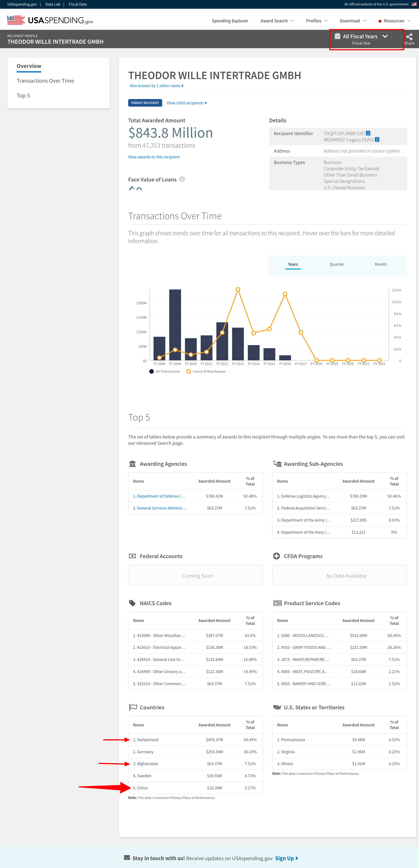
Task: Click 'Federal Acquisition Servi…' sub-agency row
Action: click(x=339, y=508)
